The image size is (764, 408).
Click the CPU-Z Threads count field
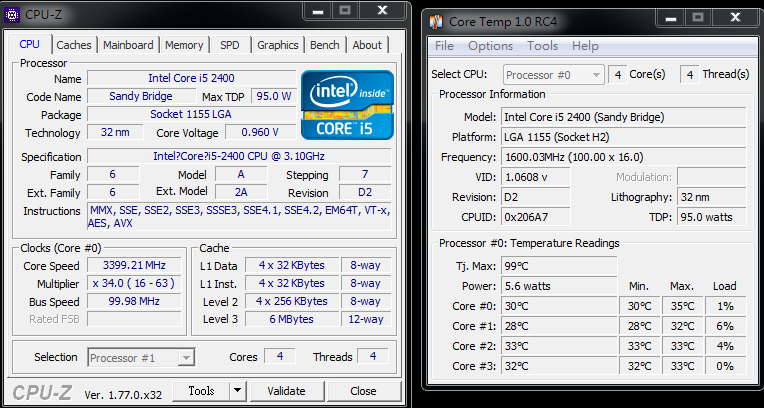[x=373, y=356]
